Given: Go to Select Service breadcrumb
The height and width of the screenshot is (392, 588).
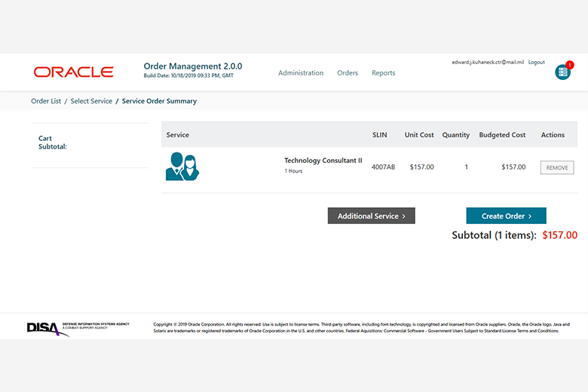Looking at the screenshot, I should 91,101.
